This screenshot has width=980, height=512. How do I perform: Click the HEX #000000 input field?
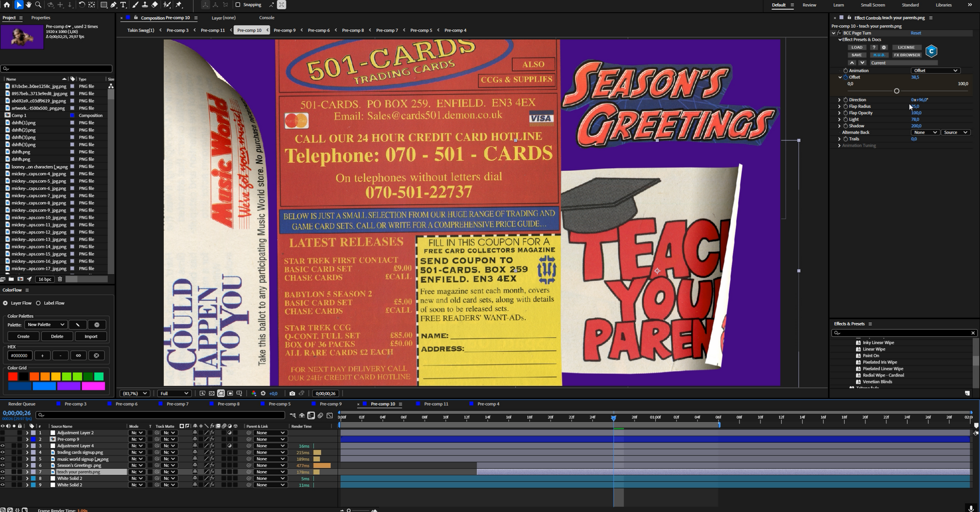pos(20,355)
